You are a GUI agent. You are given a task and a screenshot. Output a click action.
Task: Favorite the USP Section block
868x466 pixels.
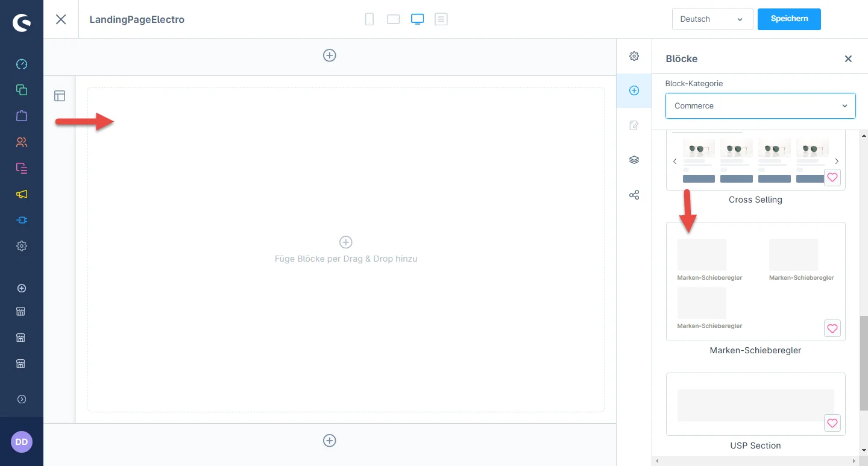coord(832,423)
